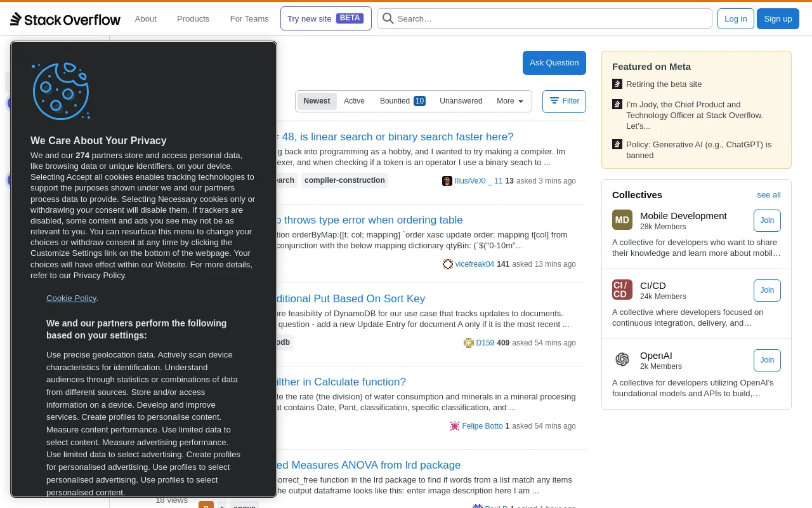
Task: Switch to the Active tab
Action: (x=354, y=101)
